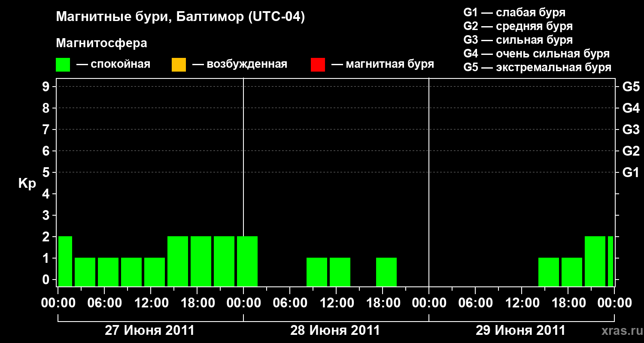
Task: Click the Kp 2 bar starting at 00:00 on 28 Июня
Action: point(247,261)
